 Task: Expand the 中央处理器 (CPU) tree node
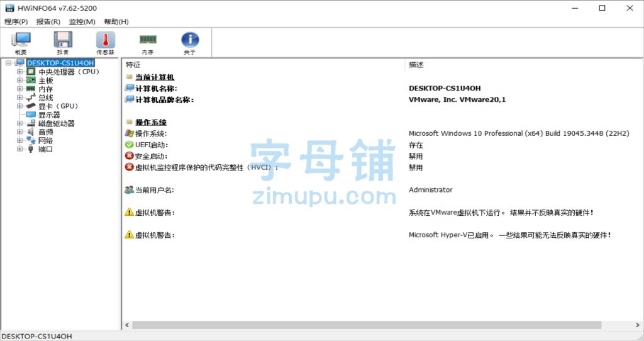(x=19, y=72)
